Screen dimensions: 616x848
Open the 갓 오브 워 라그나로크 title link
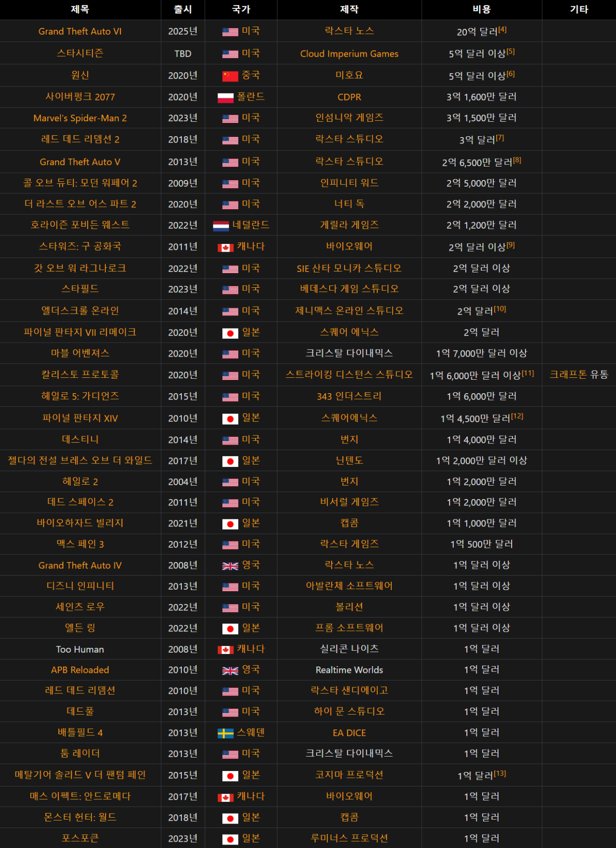(x=80, y=268)
